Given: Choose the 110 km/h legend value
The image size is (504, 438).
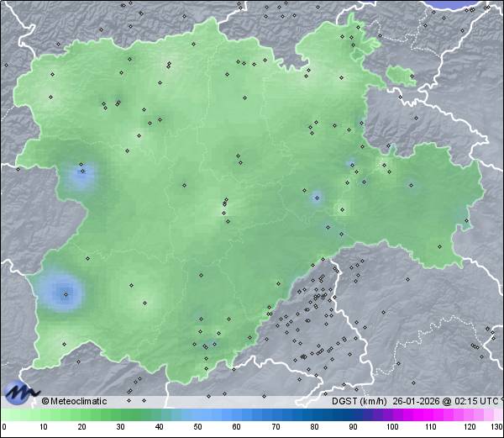Looking at the screenshot, I should (x=430, y=426).
